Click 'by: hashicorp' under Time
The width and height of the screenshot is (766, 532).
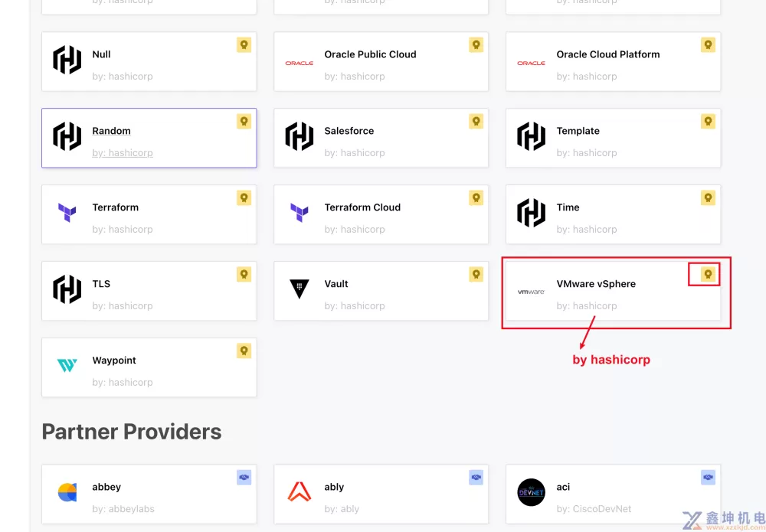pos(586,230)
